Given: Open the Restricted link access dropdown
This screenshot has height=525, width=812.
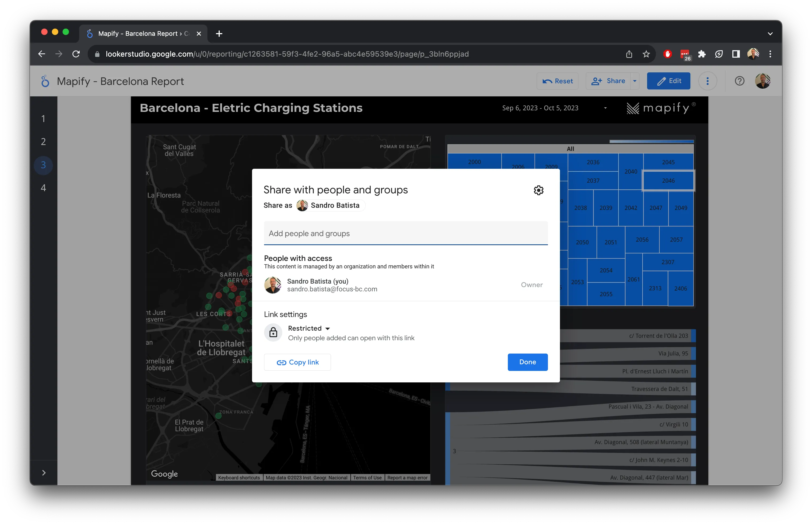Looking at the screenshot, I should 309,328.
